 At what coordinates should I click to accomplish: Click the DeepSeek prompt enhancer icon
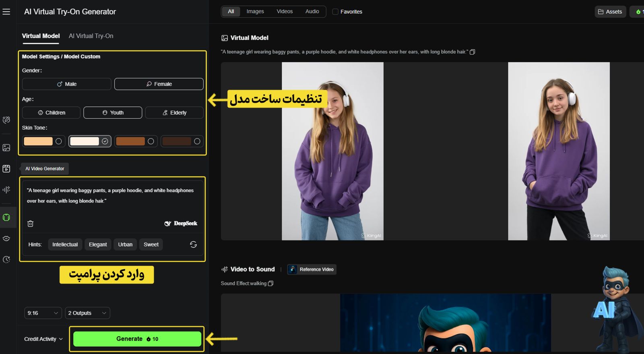tap(181, 224)
